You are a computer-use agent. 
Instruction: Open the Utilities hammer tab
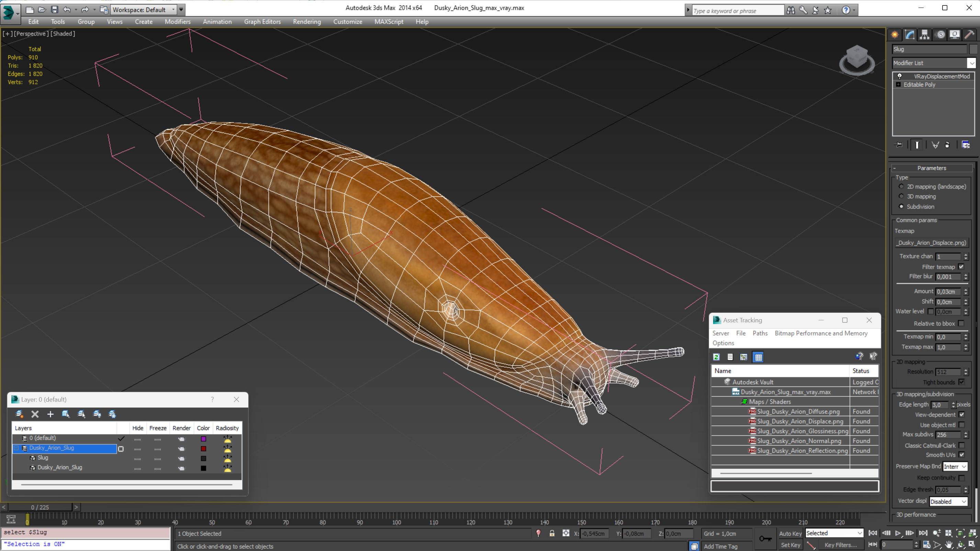pyautogui.click(x=969, y=35)
